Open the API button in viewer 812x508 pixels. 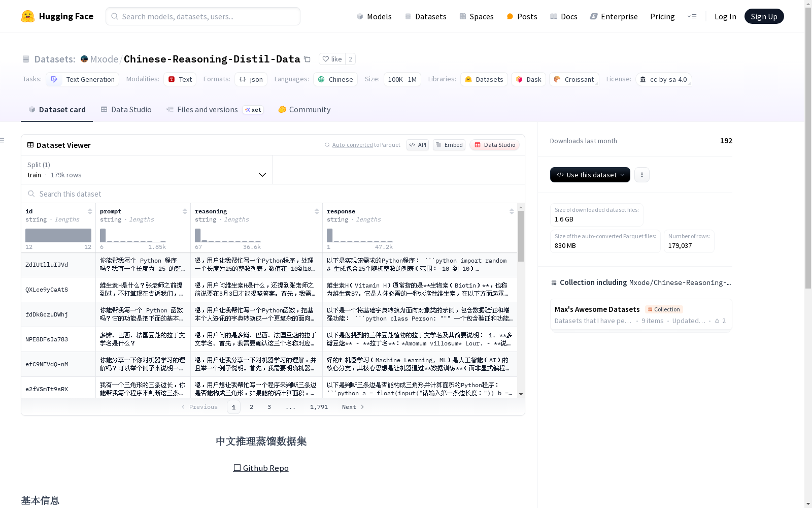click(x=418, y=145)
